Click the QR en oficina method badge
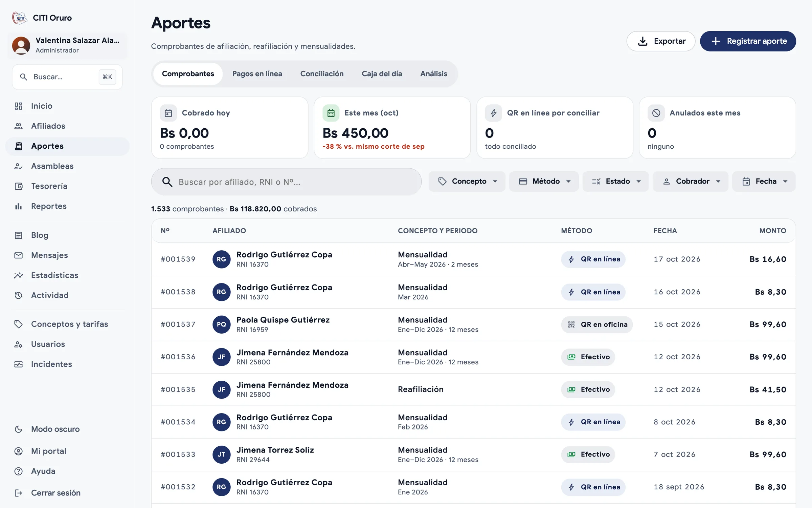This screenshot has width=812, height=508. tap(597, 324)
